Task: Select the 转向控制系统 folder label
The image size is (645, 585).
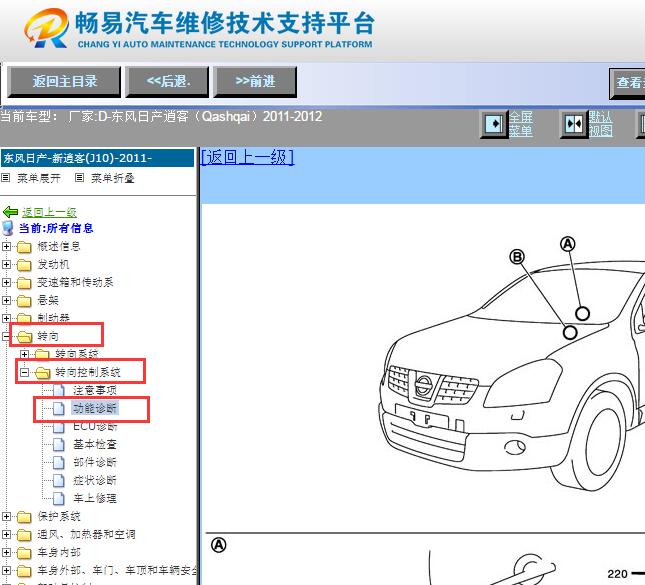Action: click(x=88, y=373)
